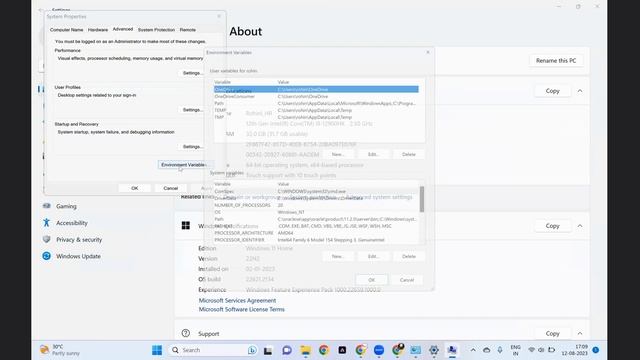Select the NUMBER_OF_PROCESSORS system variable row
This screenshot has height=360, width=640.
pos(316,205)
